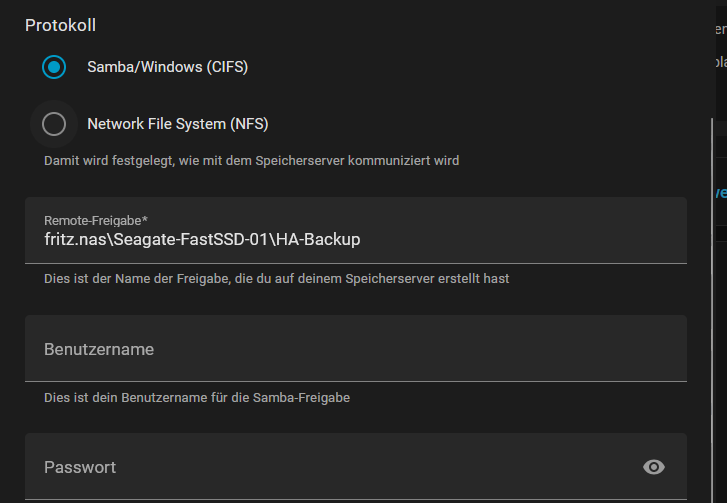This screenshot has height=503, width=727.
Task: Click the Protokoll section heading
Action: tap(60, 25)
